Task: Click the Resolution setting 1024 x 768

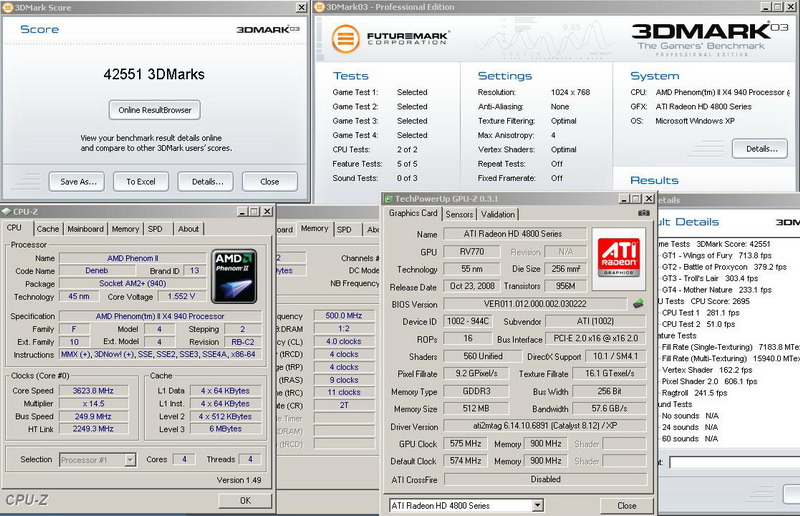Action: [570, 92]
